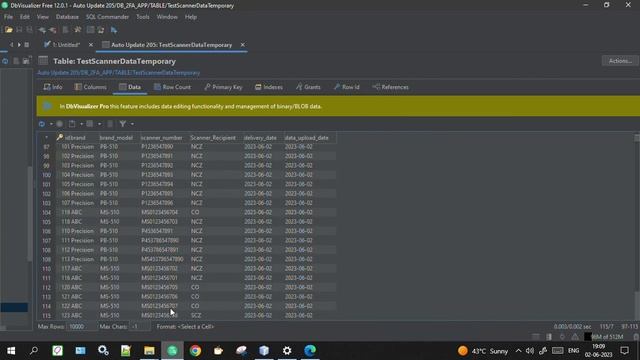Image resolution: width=640 pixels, height=360 pixels.
Task: Switch to the Info tab
Action: pos(53,87)
